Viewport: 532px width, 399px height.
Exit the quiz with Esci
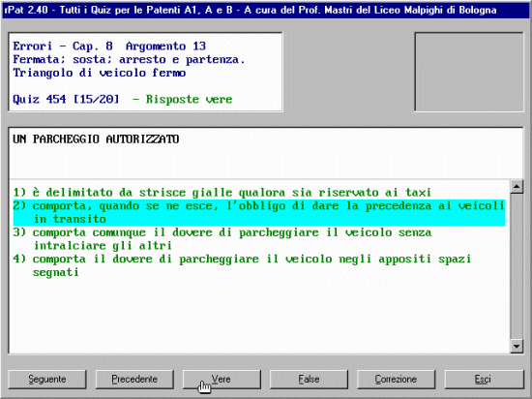pyautogui.click(x=485, y=379)
